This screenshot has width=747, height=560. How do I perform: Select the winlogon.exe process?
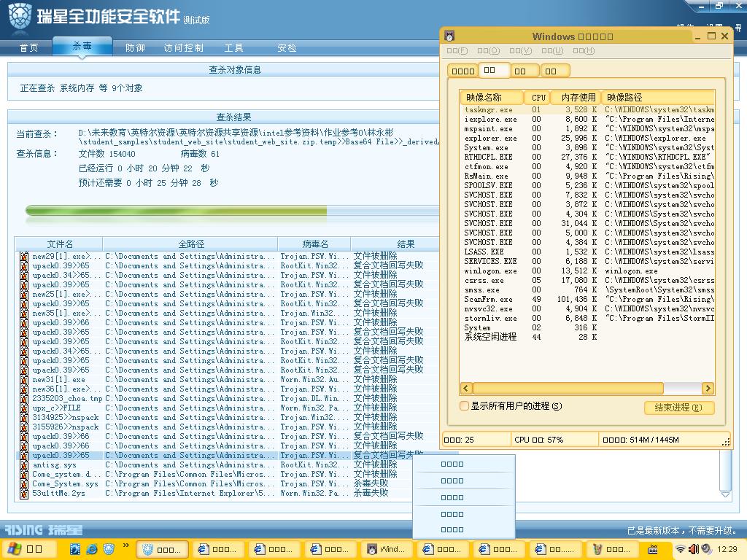(587, 271)
